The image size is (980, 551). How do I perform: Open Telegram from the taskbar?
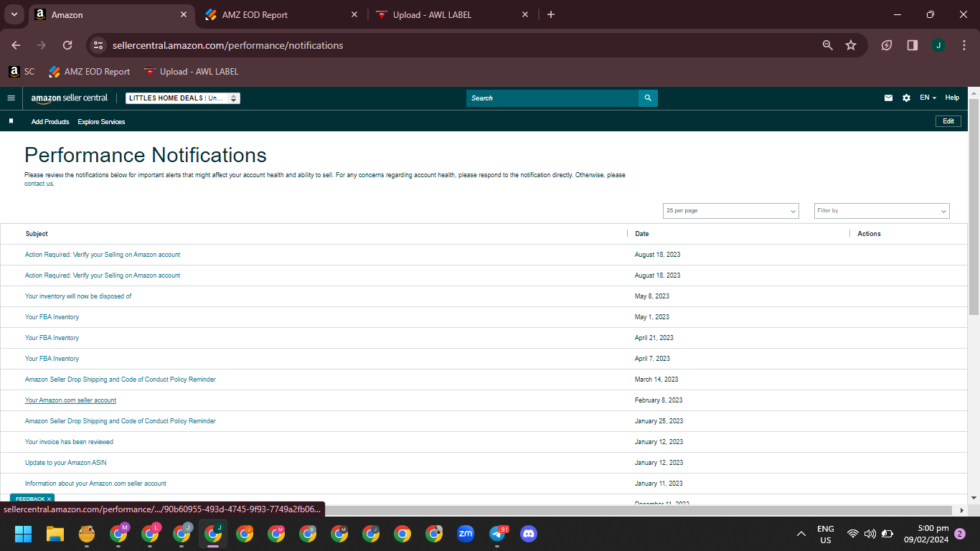point(497,534)
